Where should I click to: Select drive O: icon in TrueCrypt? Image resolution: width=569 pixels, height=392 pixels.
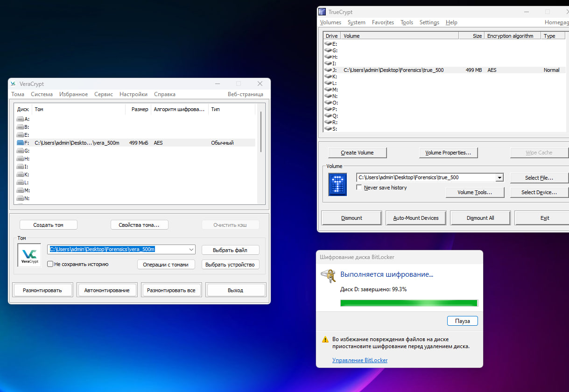pyautogui.click(x=328, y=103)
